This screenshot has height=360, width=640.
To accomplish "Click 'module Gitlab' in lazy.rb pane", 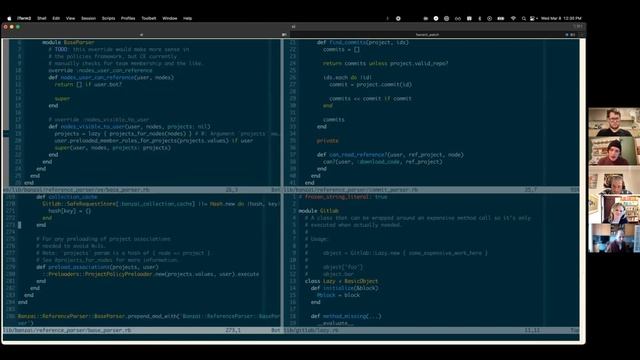I will (x=318, y=211).
